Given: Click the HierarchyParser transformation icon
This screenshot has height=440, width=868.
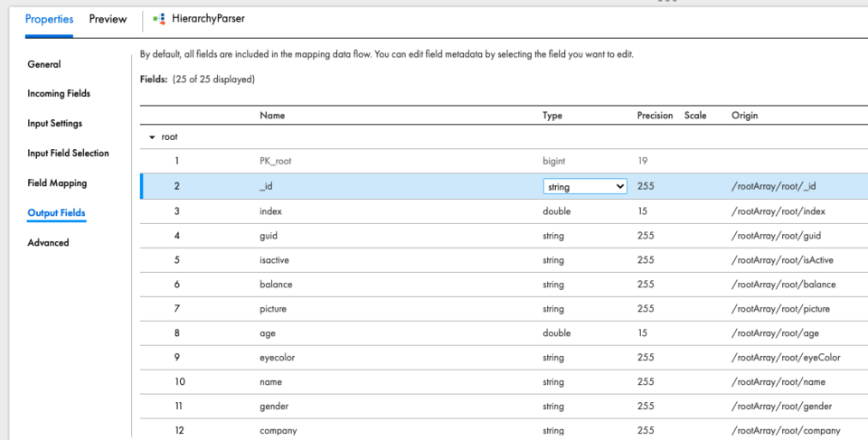Looking at the screenshot, I should pyautogui.click(x=159, y=19).
